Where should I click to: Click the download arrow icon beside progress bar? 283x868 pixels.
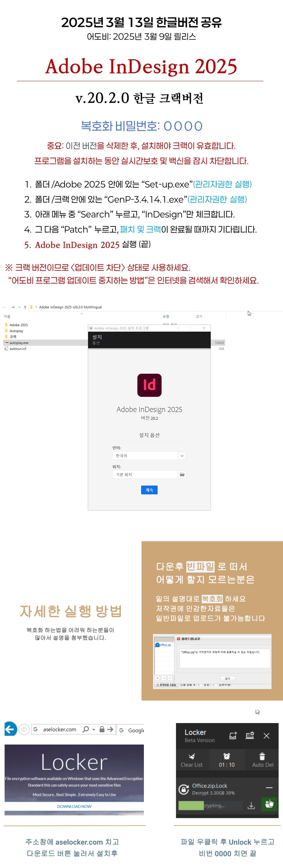pyautogui.click(x=251, y=805)
